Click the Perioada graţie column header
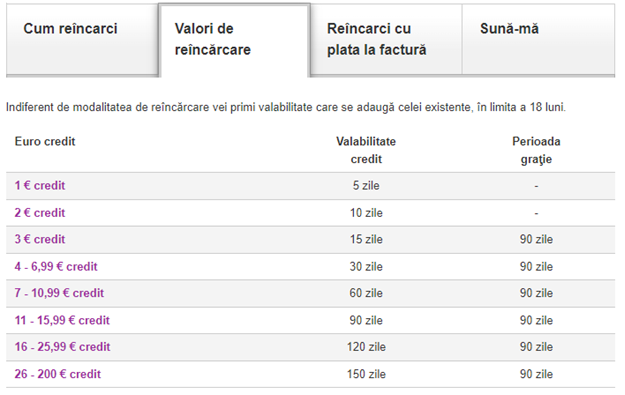 [x=536, y=150]
